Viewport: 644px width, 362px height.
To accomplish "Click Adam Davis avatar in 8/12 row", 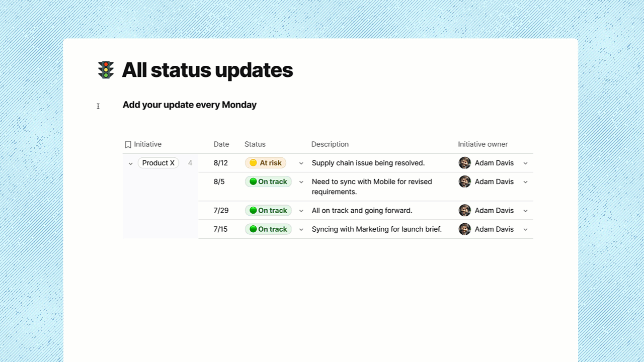I will [464, 163].
